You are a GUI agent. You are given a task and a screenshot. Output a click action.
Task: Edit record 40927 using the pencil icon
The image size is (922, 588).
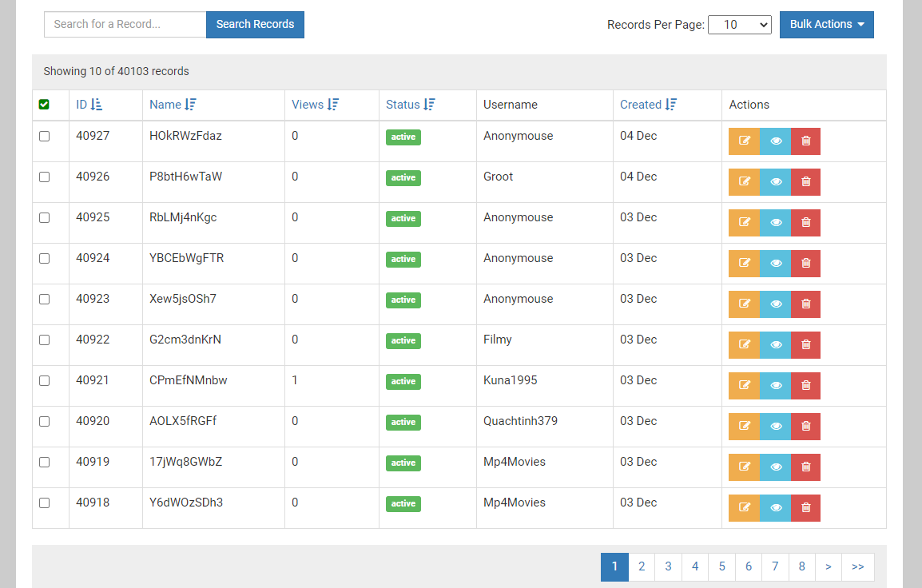[744, 141]
